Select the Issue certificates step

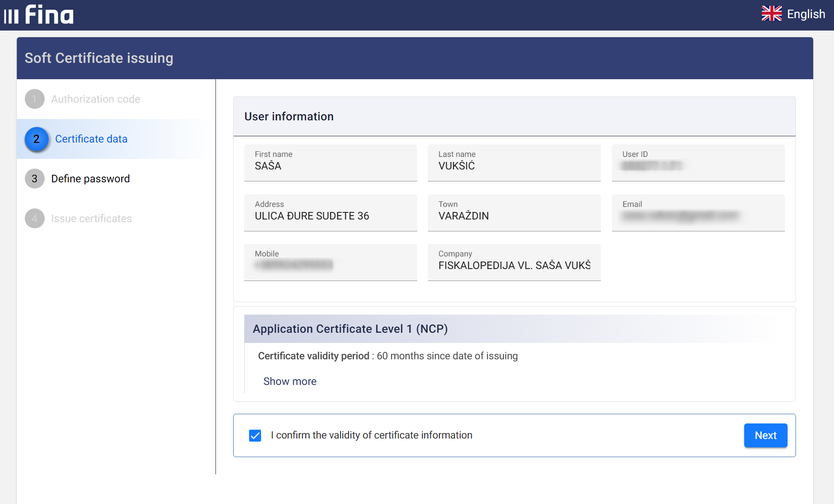(91, 219)
